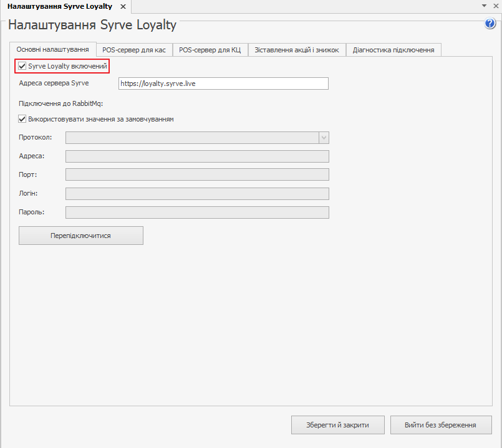Click the Перепідключитися button
Image resolution: width=502 pixels, height=448 pixels.
(81, 236)
